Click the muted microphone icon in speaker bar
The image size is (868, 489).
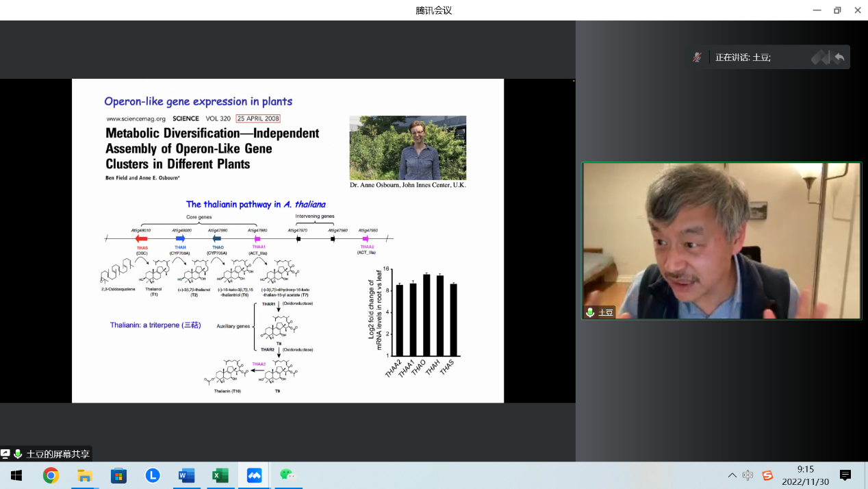pos(697,58)
